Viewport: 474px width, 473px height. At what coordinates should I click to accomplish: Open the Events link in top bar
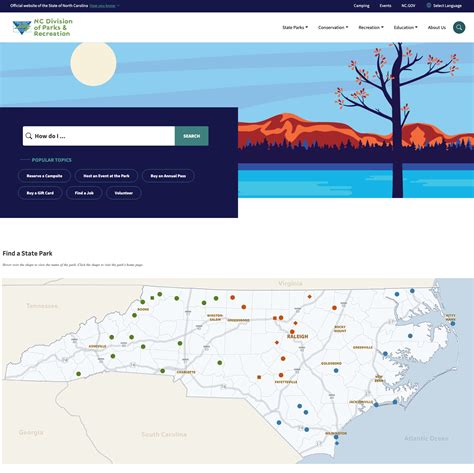pos(385,6)
